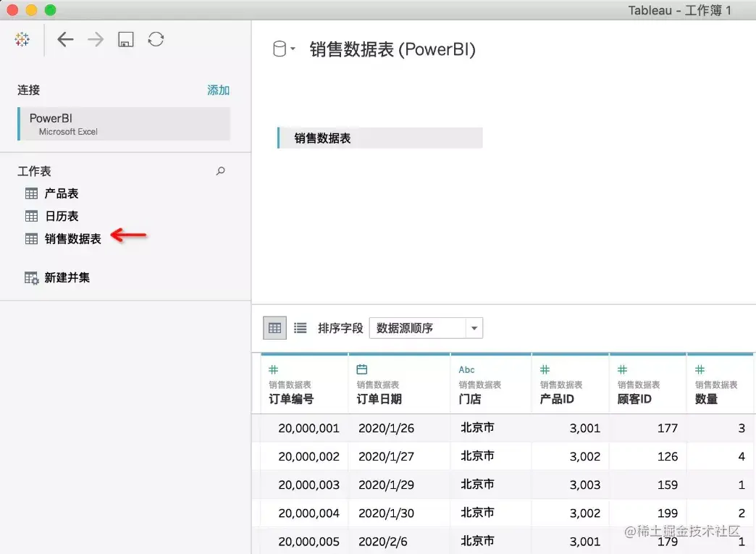
Task: Save the workbook with the disk icon
Action: 126,39
